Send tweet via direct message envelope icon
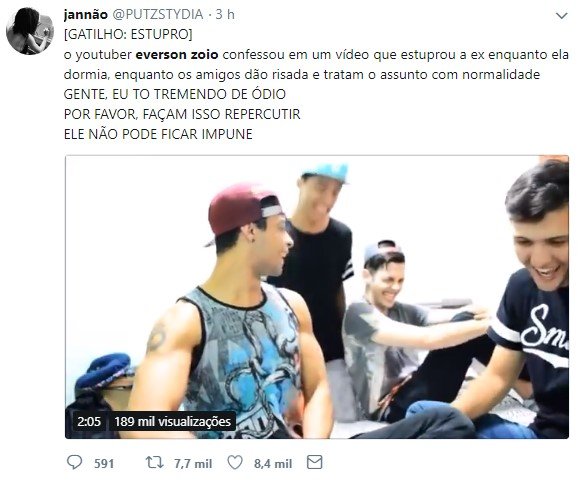 315,462
